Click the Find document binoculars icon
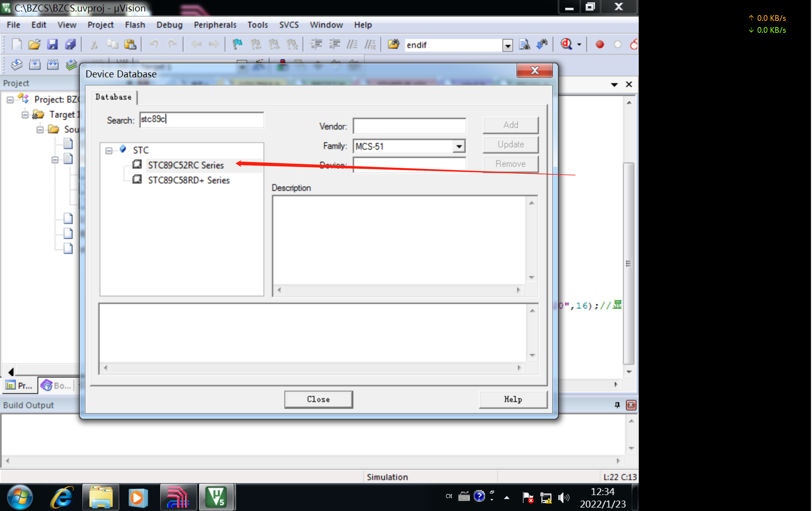This screenshot has height=511, width=812. [x=524, y=44]
